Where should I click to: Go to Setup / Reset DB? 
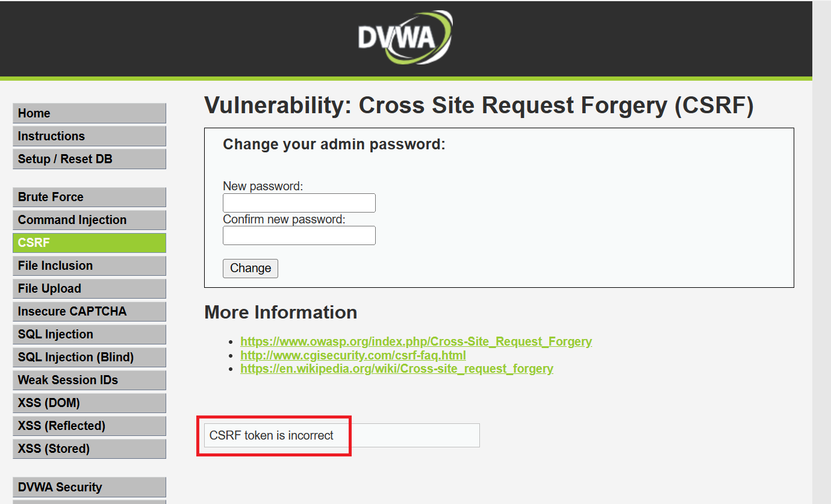pyautogui.click(x=89, y=159)
